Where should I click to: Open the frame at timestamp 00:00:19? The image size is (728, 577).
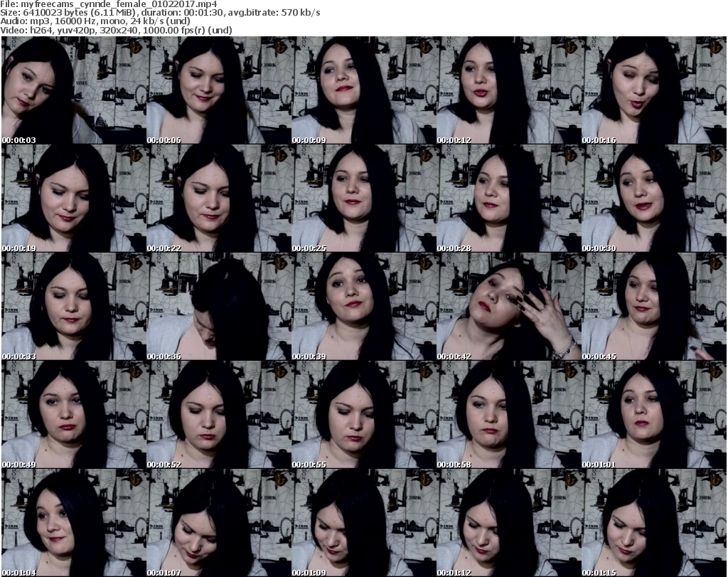click(x=74, y=198)
